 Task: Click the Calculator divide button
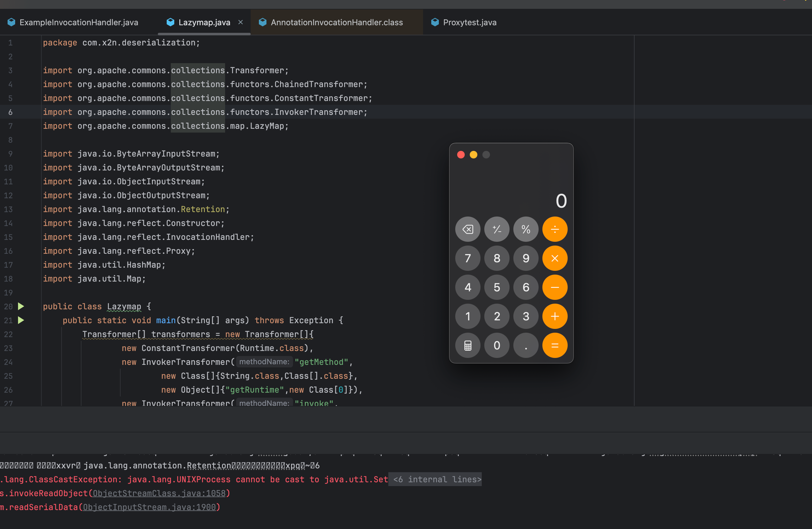[555, 229]
